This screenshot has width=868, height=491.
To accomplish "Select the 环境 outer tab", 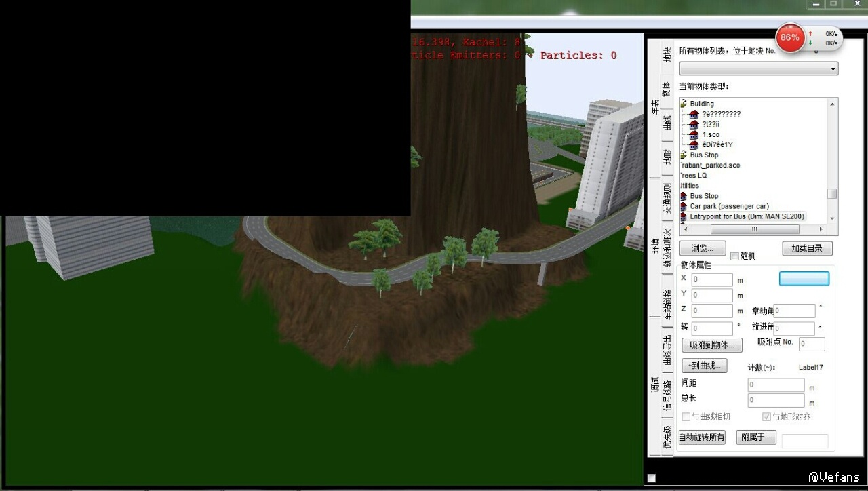I will (655, 245).
